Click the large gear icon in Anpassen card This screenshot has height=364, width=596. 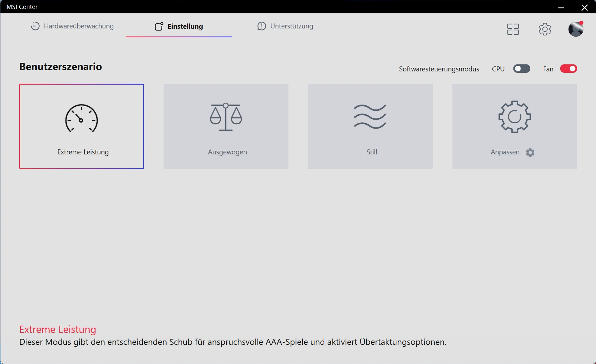(514, 117)
